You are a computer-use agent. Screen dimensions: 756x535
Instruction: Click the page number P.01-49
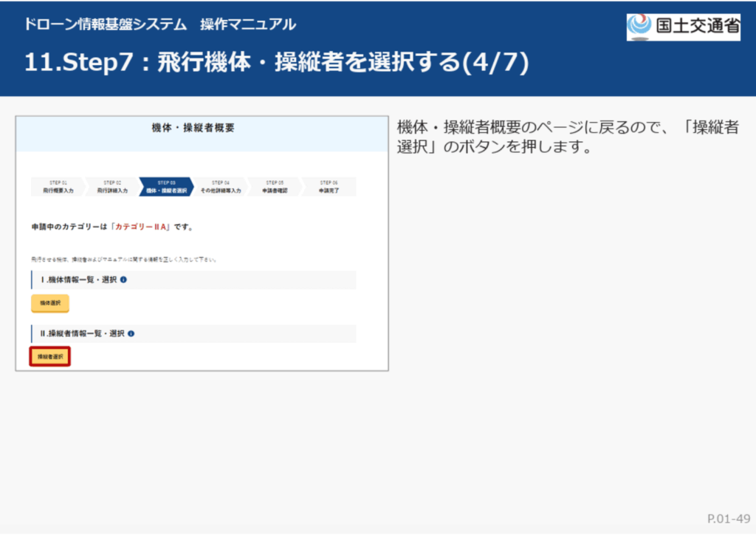728,518
